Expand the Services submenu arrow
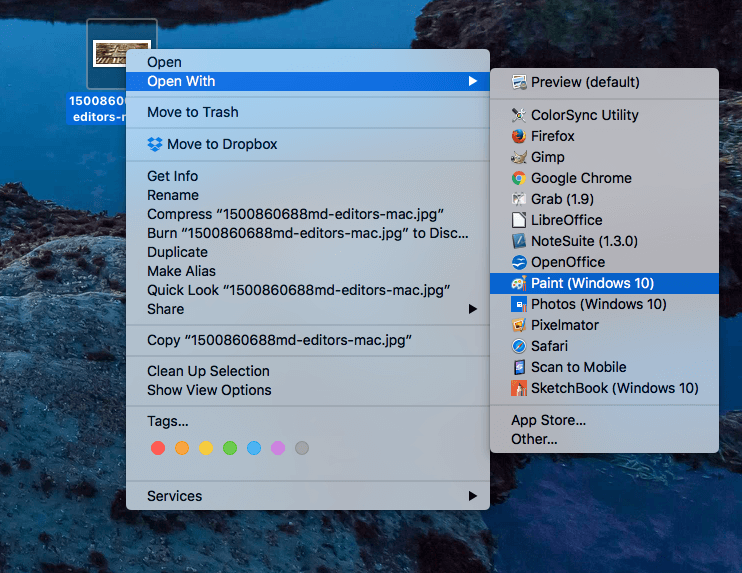Screen dimensions: 742x573 click(x=472, y=496)
